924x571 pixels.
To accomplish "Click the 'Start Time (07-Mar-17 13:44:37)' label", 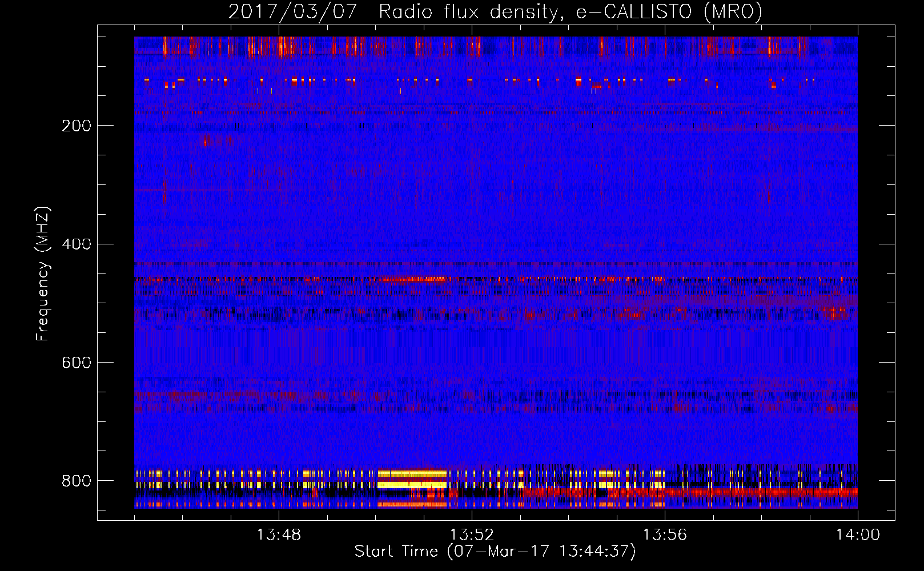I will pos(495,552).
